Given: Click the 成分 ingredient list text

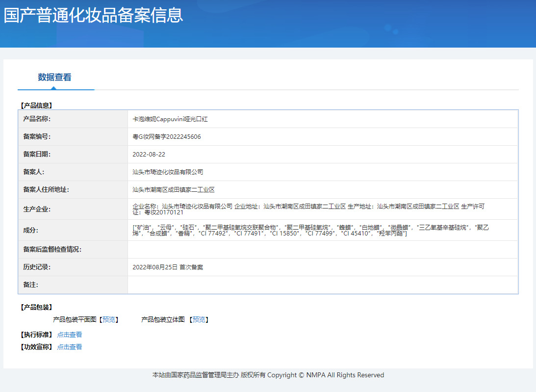Looking at the screenshot, I should pyautogui.click(x=310, y=230).
